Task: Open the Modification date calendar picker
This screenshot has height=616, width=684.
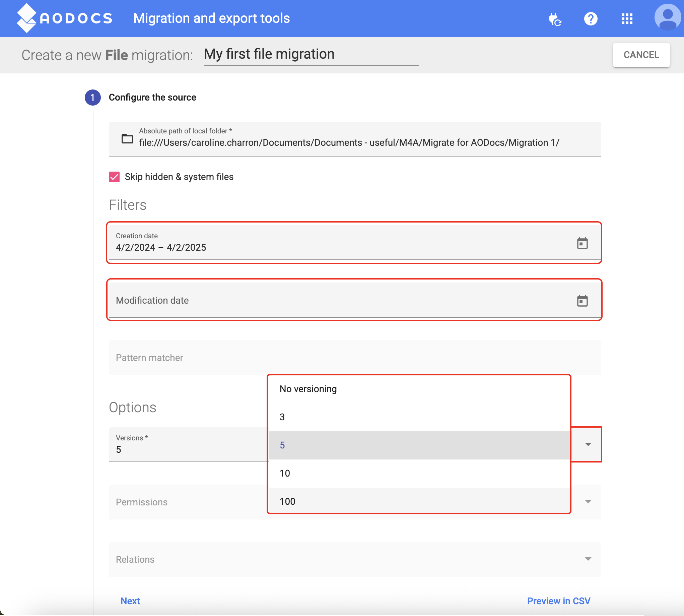Action: click(x=582, y=301)
